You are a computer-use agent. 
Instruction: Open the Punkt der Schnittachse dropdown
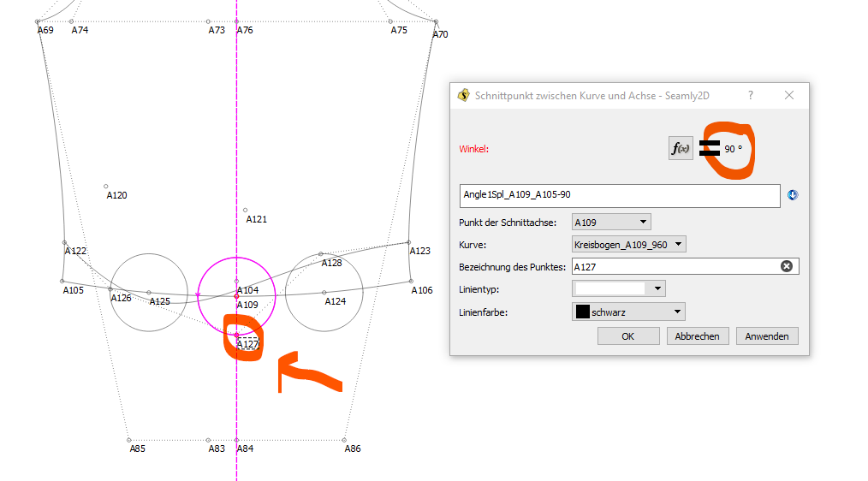click(610, 223)
